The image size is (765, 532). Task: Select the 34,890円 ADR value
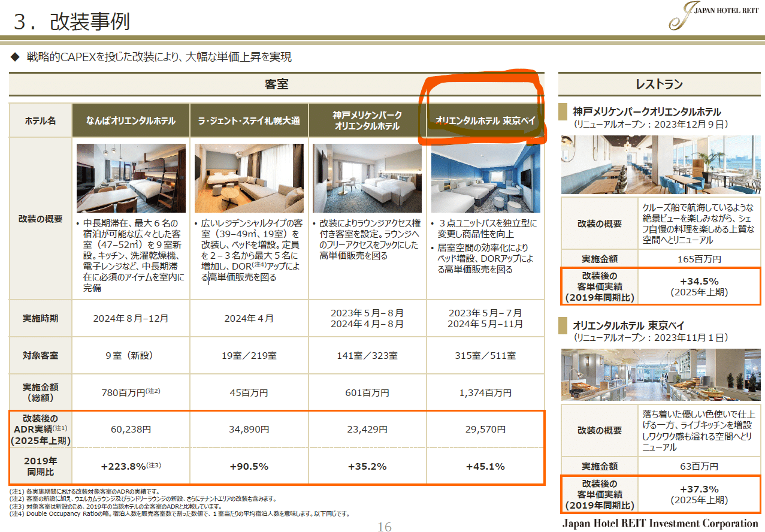pyautogui.click(x=249, y=430)
